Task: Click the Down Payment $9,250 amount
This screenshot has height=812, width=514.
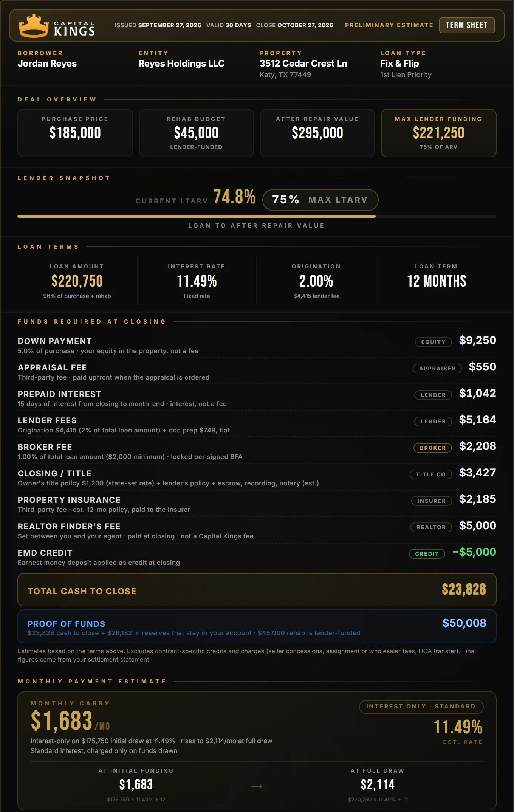Action: (x=478, y=340)
